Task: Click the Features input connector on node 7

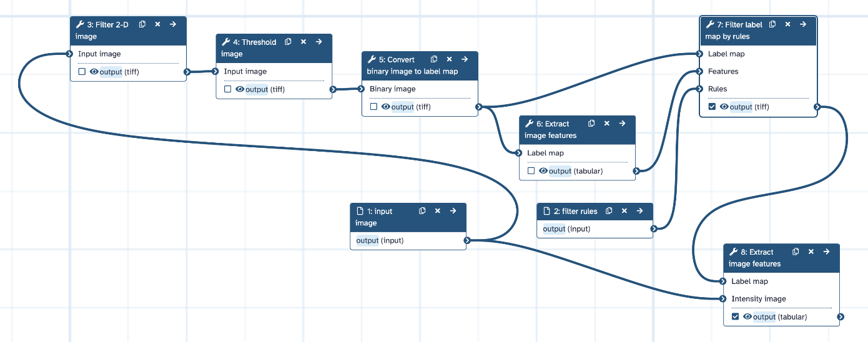Action: click(699, 71)
